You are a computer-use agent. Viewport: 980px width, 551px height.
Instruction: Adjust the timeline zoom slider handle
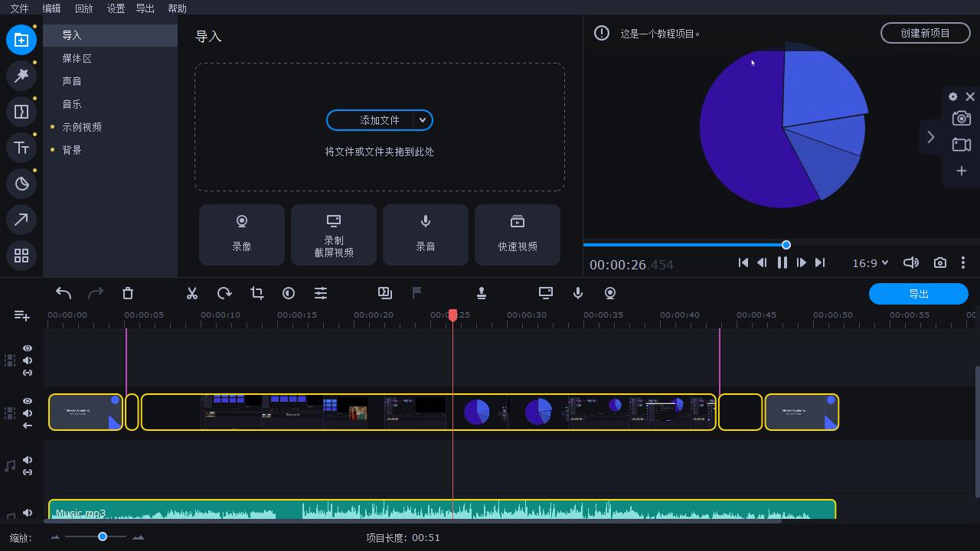coord(103,536)
